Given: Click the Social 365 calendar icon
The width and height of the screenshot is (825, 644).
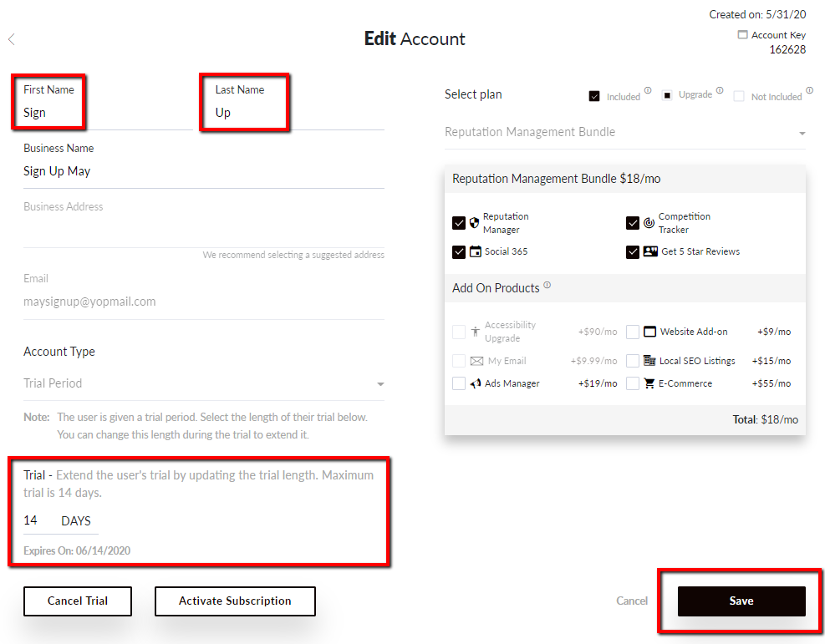Looking at the screenshot, I should [475, 251].
